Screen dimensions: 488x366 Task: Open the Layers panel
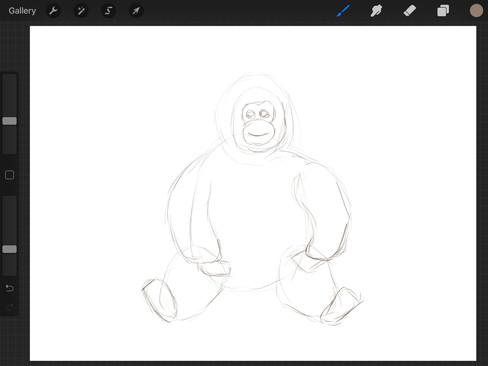point(443,11)
